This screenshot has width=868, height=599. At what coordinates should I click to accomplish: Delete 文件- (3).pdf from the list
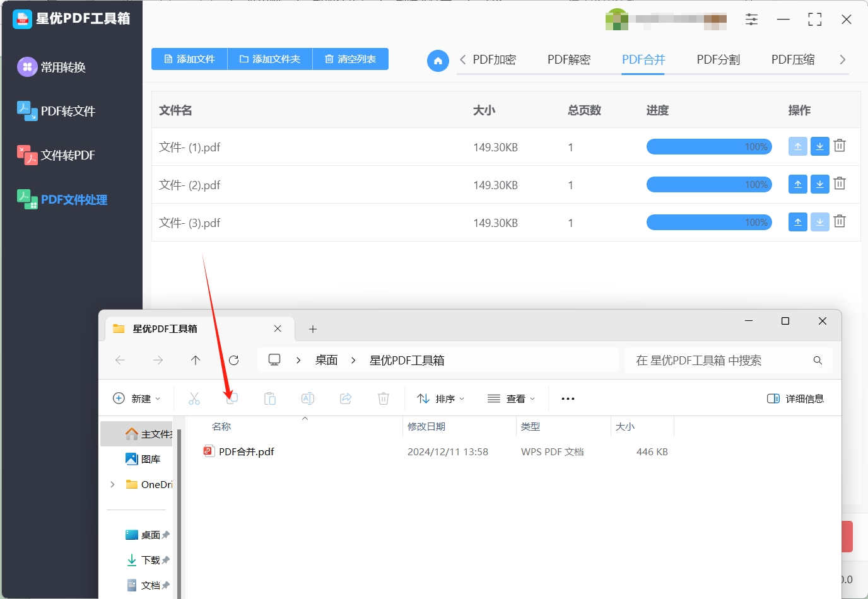[840, 221]
